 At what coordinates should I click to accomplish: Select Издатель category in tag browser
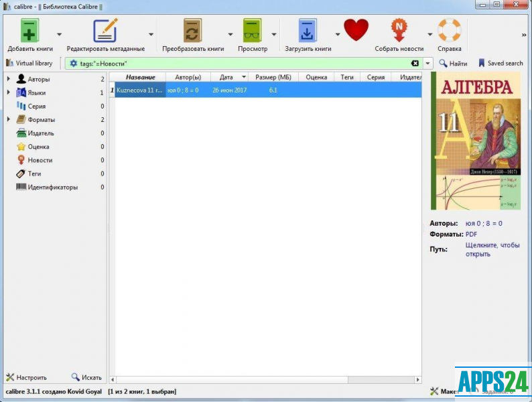pos(40,133)
